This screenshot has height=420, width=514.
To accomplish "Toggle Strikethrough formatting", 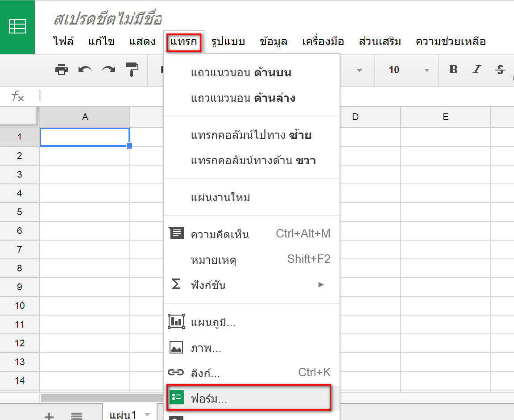I will click(x=500, y=70).
